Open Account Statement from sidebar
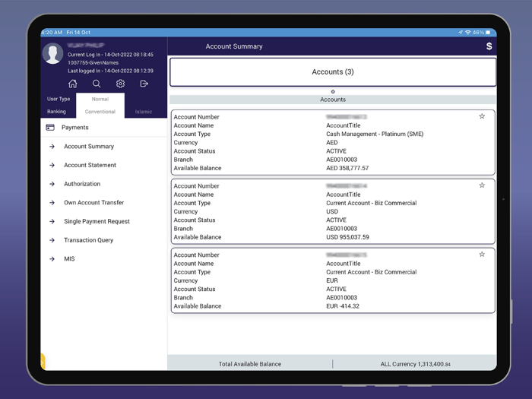 (90, 165)
